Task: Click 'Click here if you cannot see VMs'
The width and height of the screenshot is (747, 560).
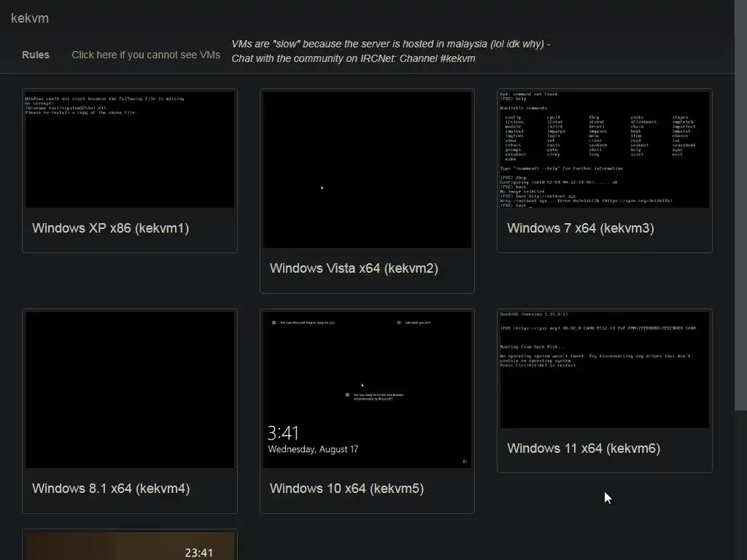Action: tap(146, 55)
